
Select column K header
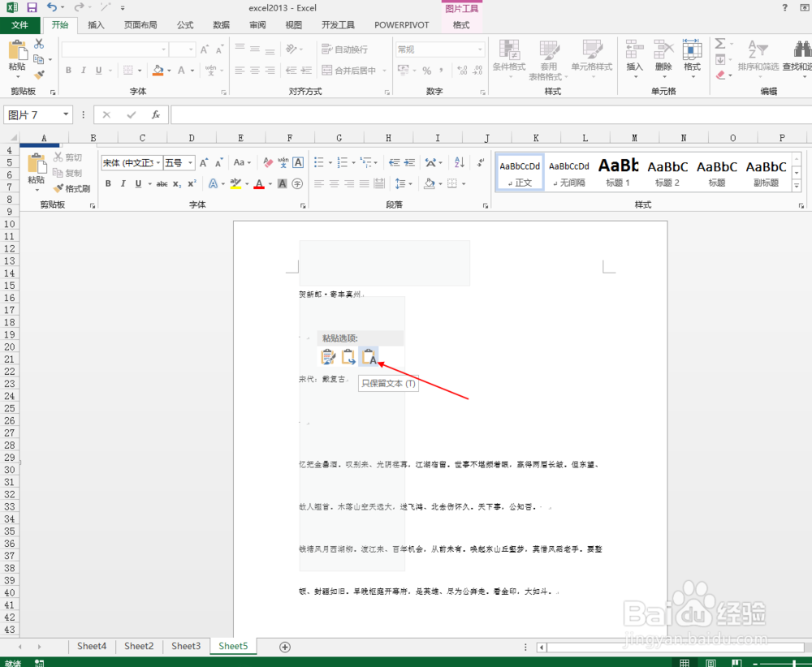tap(536, 138)
